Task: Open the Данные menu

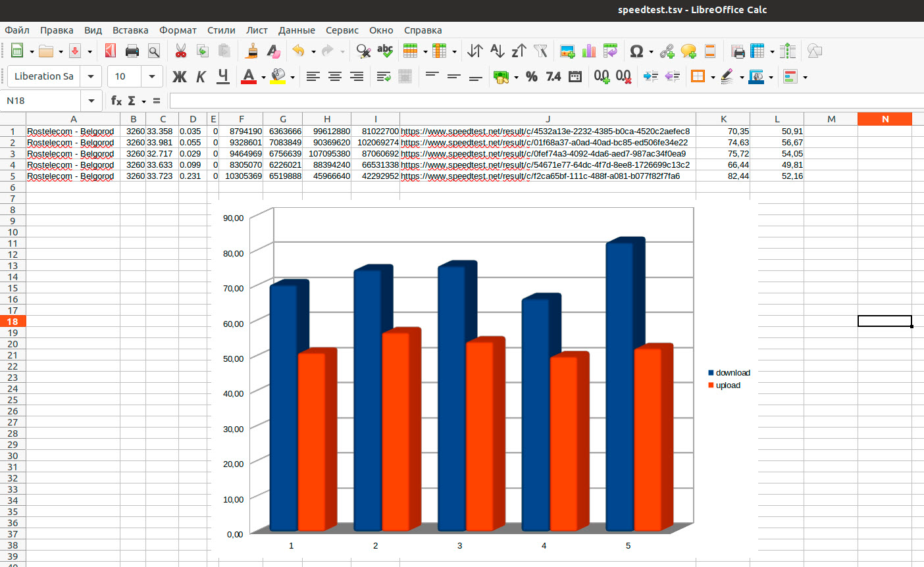Action: (296, 30)
